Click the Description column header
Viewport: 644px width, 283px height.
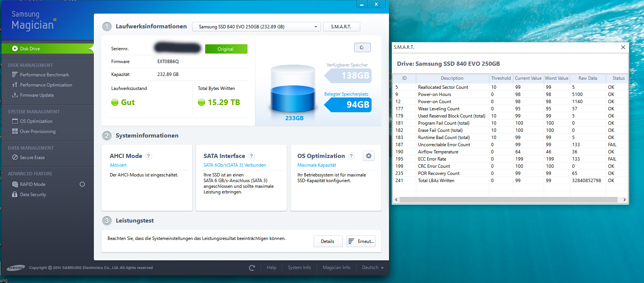[452, 78]
